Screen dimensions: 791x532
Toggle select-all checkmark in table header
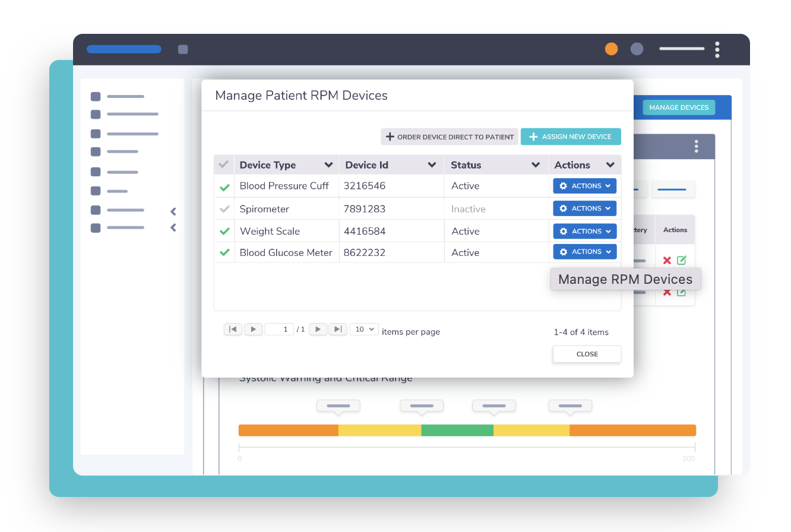click(x=224, y=164)
